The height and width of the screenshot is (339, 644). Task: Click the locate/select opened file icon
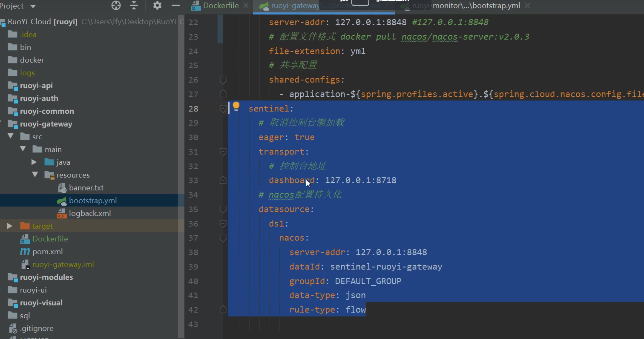coord(116,6)
